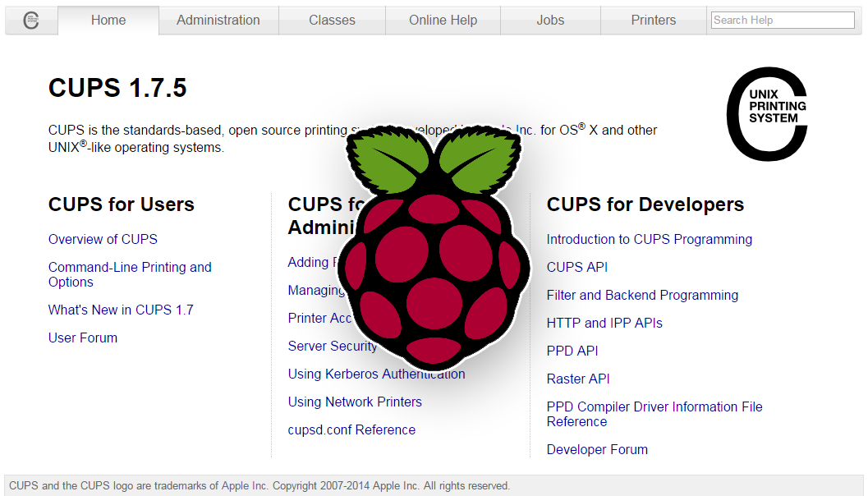
Task: Click the Apple Inc. link in footer
Action: point(245,485)
